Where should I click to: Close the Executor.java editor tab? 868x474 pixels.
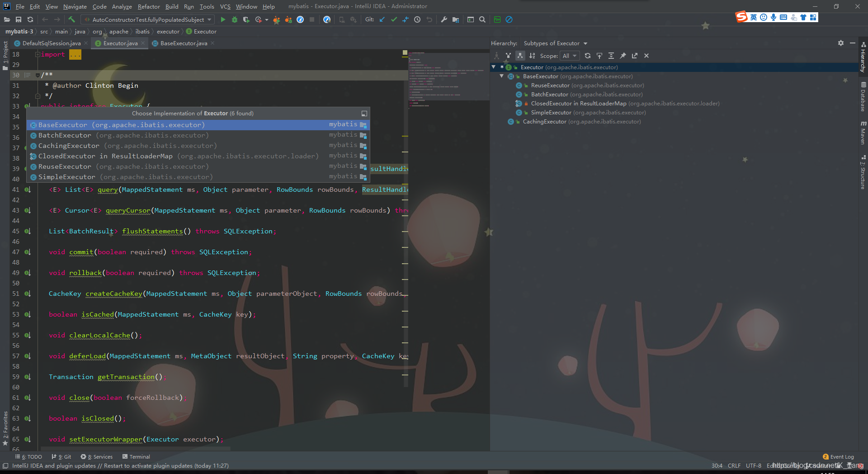click(143, 43)
